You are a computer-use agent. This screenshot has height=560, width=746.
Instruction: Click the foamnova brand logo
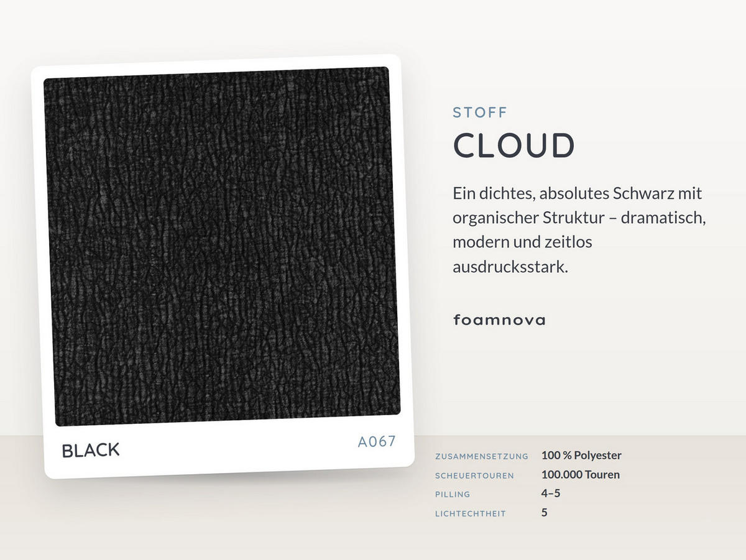click(499, 320)
